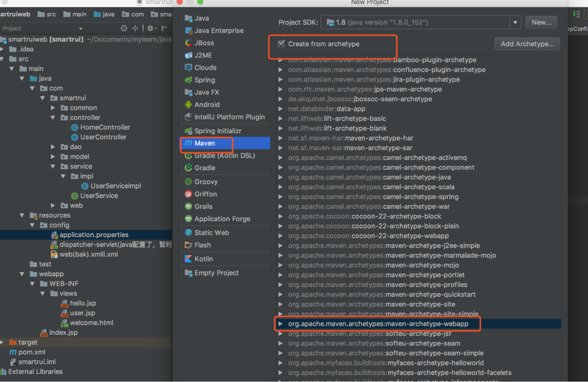Choose the Java Enterprise icon
Screen dimensions: 588x382
pos(188,30)
